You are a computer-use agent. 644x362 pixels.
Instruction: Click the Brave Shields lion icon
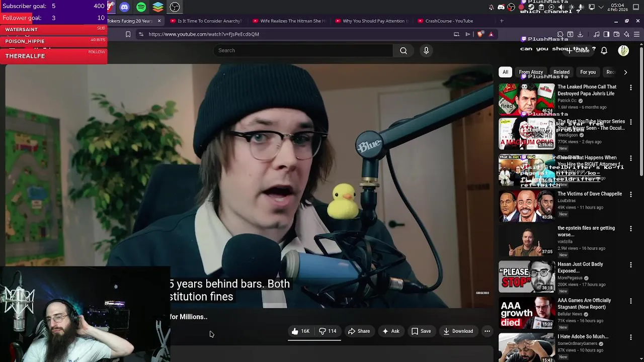pyautogui.click(x=480, y=34)
